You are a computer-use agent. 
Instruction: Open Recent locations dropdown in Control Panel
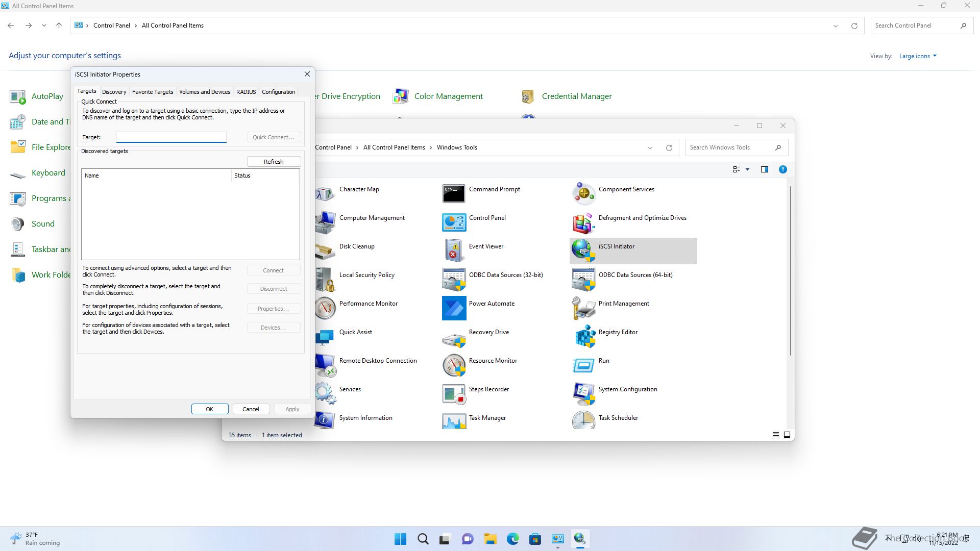(x=44, y=26)
